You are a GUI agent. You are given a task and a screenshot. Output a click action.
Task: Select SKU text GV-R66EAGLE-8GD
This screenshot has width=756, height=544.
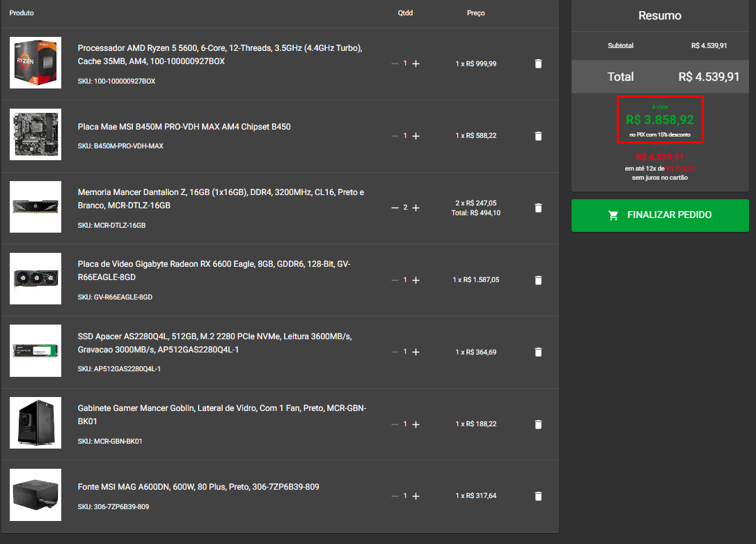pyautogui.click(x=123, y=297)
